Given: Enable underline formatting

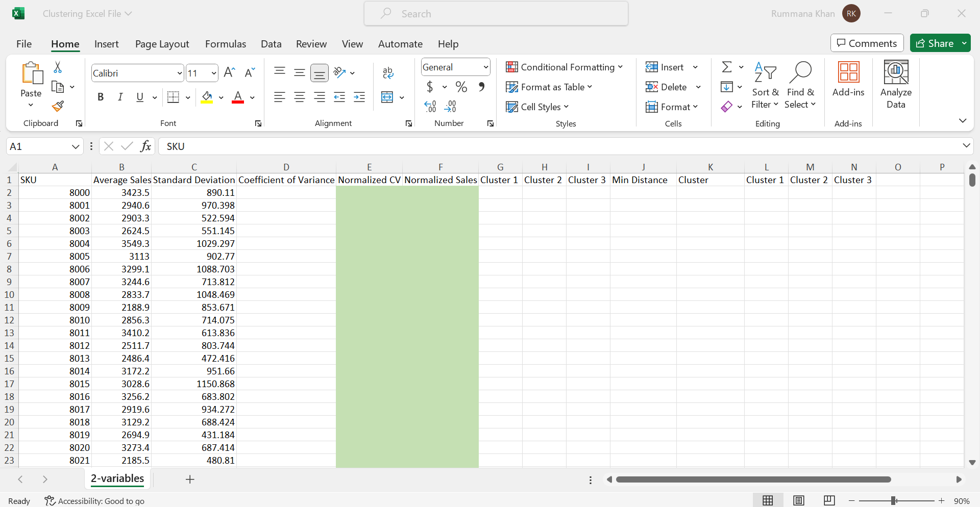Looking at the screenshot, I should 139,97.
